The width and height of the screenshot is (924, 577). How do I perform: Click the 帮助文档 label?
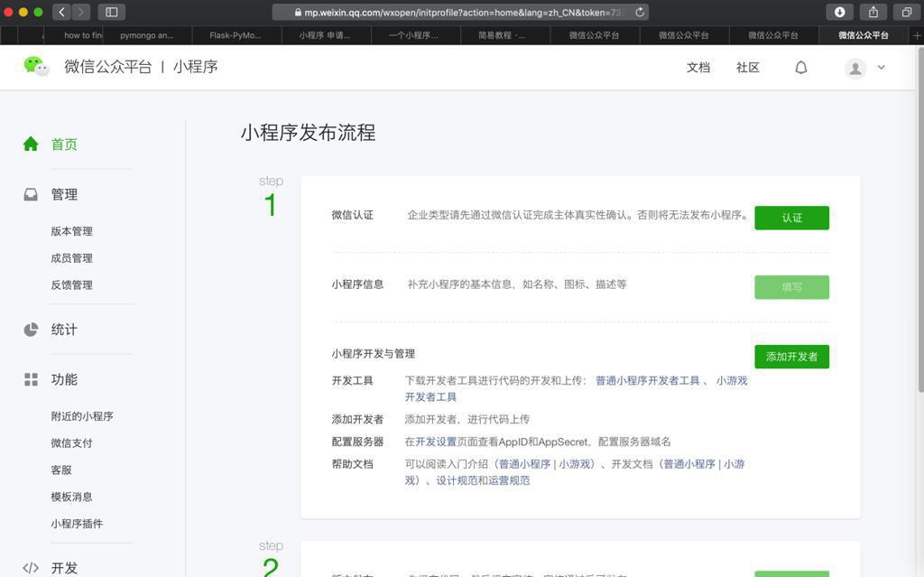click(x=353, y=464)
